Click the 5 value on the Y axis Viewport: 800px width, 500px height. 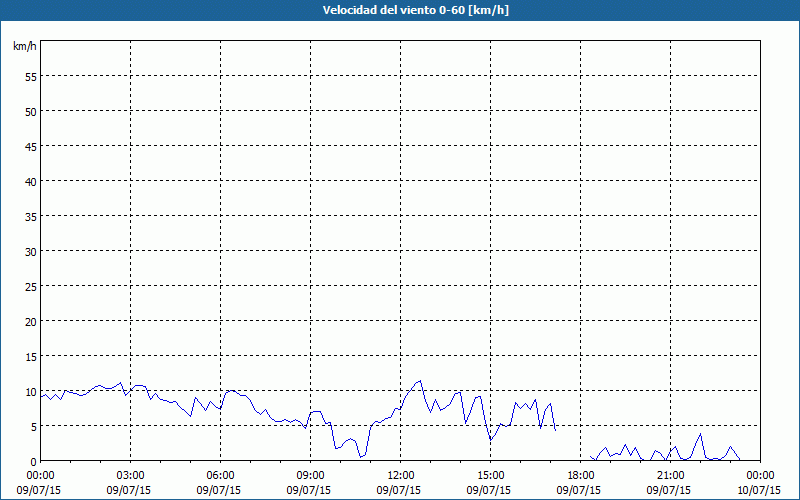point(34,427)
